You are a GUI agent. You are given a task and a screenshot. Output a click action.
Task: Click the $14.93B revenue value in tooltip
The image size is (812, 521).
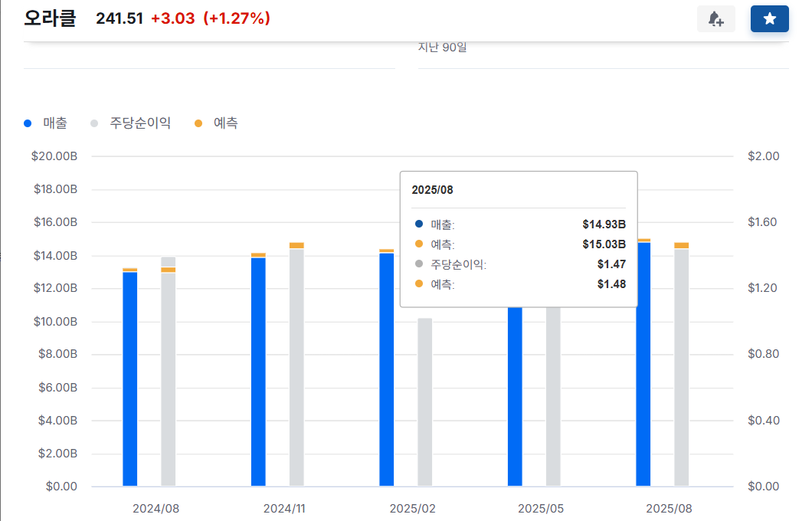click(x=604, y=224)
